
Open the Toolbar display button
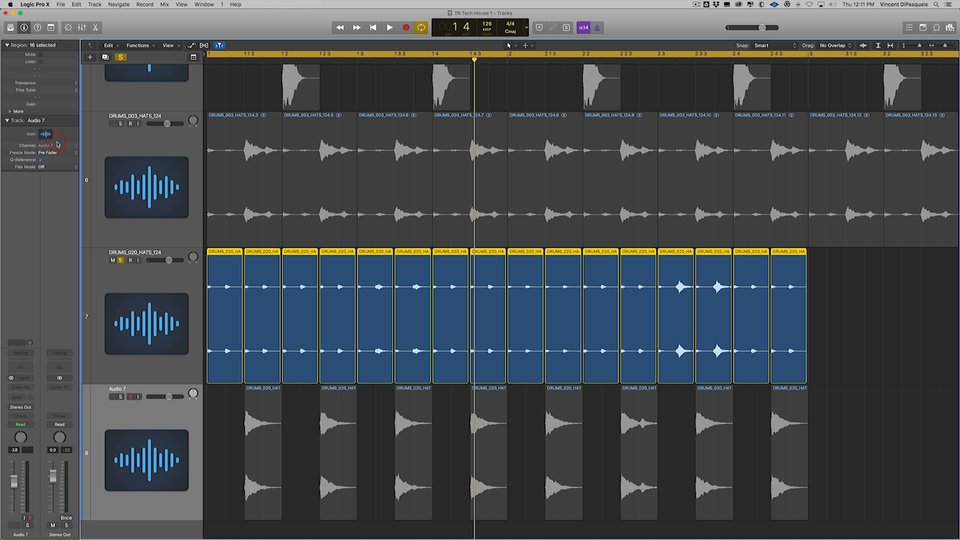click(x=51, y=28)
